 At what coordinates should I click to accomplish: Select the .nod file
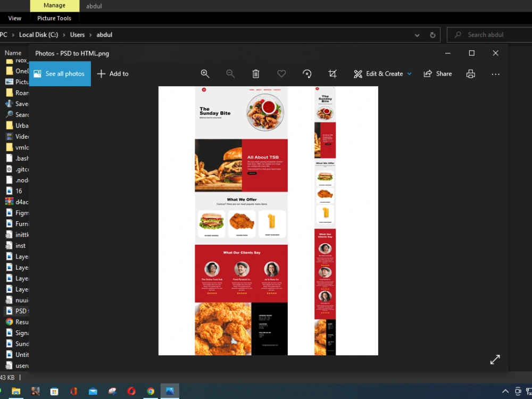coord(18,180)
